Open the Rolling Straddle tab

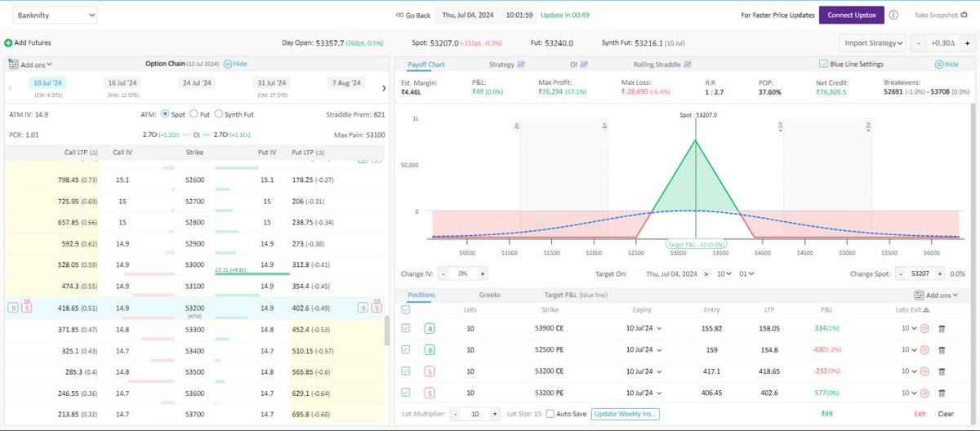[662, 64]
